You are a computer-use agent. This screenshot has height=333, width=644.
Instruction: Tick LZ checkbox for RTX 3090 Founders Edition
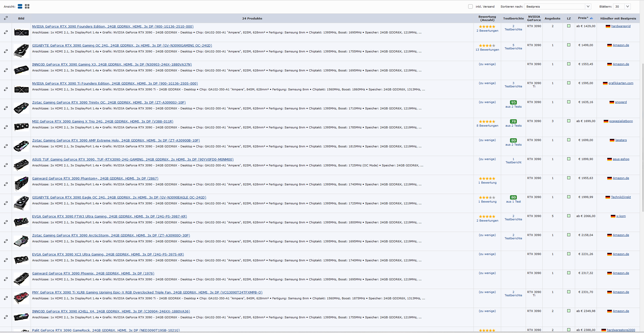[x=569, y=26]
